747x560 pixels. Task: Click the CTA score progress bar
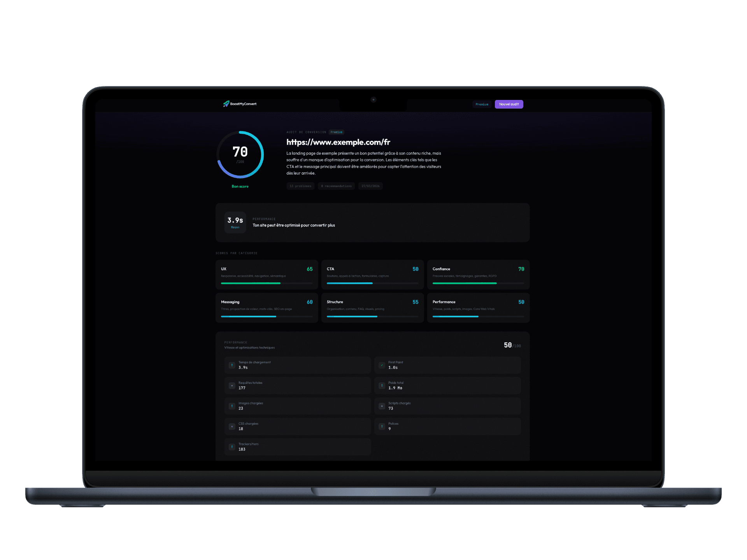pyautogui.click(x=372, y=283)
